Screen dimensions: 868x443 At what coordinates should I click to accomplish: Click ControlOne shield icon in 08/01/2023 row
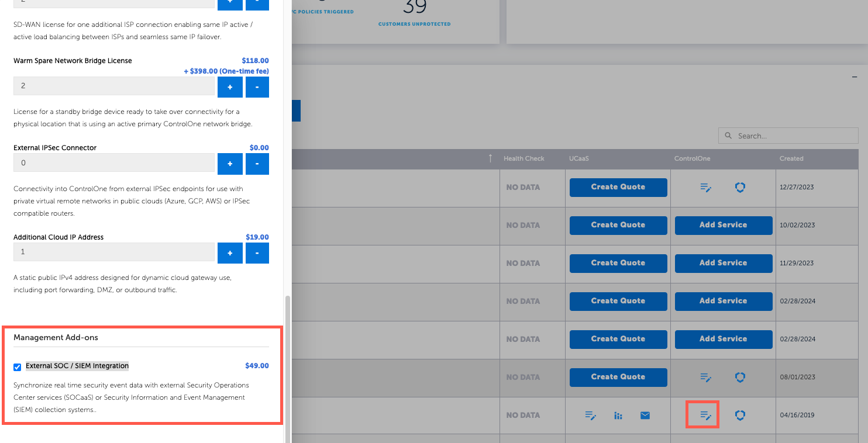740,378
